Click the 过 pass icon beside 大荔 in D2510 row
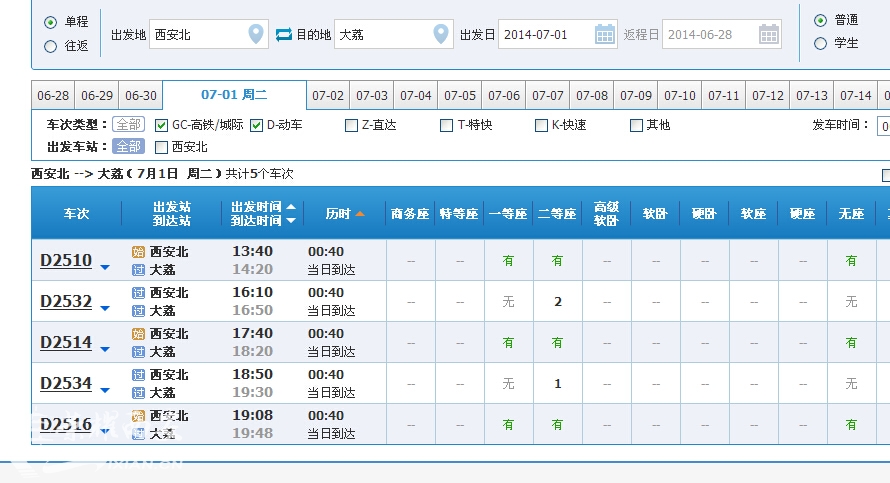The image size is (890, 483). (138, 270)
